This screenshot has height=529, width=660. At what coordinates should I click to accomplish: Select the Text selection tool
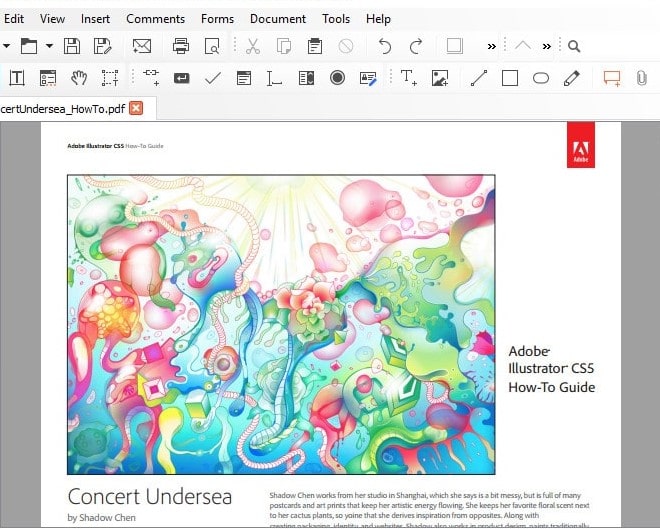point(17,78)
